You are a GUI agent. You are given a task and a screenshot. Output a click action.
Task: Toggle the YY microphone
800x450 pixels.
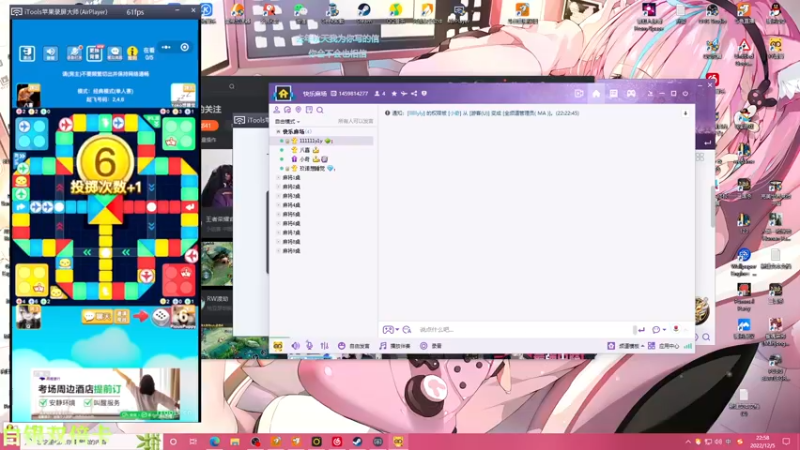click(309, 346)
